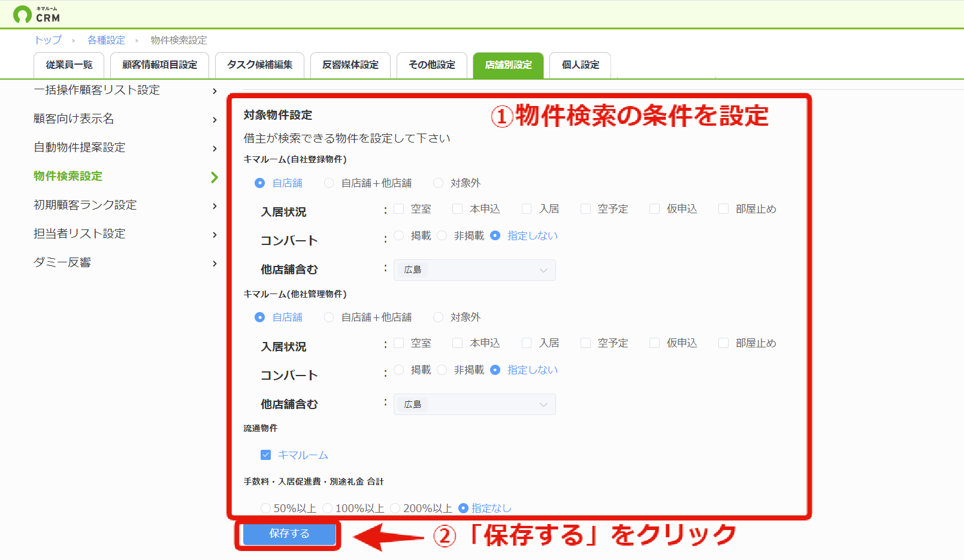Open 他店舗含む dropdown under 他社管理物件
The height and width of the screenshot is (560, 964).
pos(475,404)
